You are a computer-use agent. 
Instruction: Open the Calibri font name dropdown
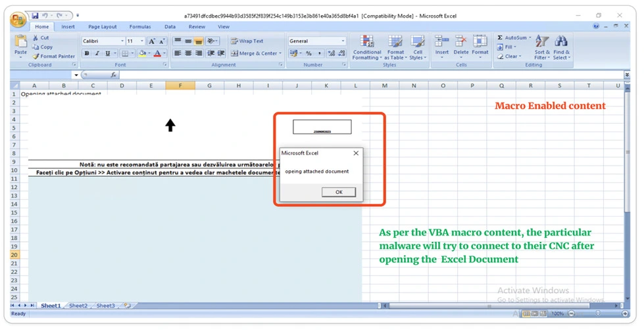[122, 41]
